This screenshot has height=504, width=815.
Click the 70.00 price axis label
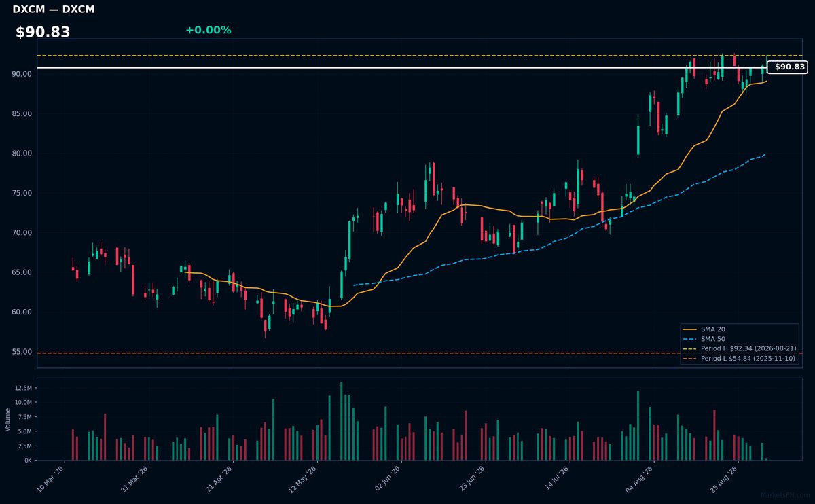pos(22,233)
